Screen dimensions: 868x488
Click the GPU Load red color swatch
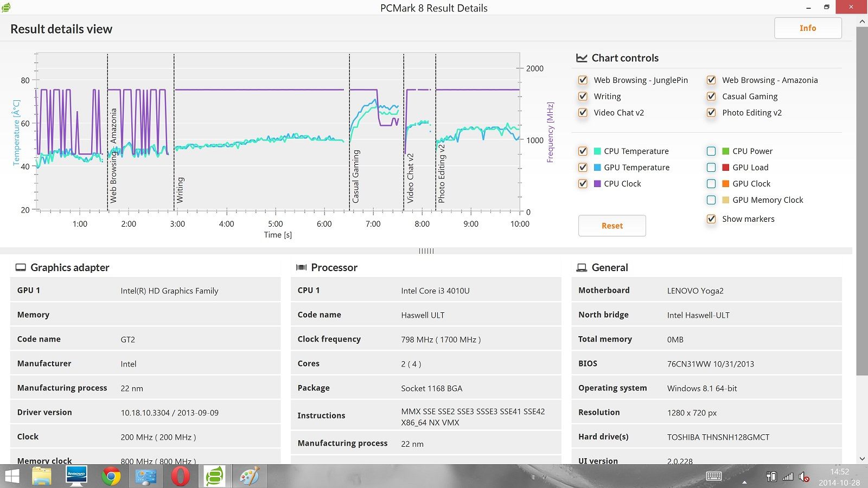(x=726, y=168)
